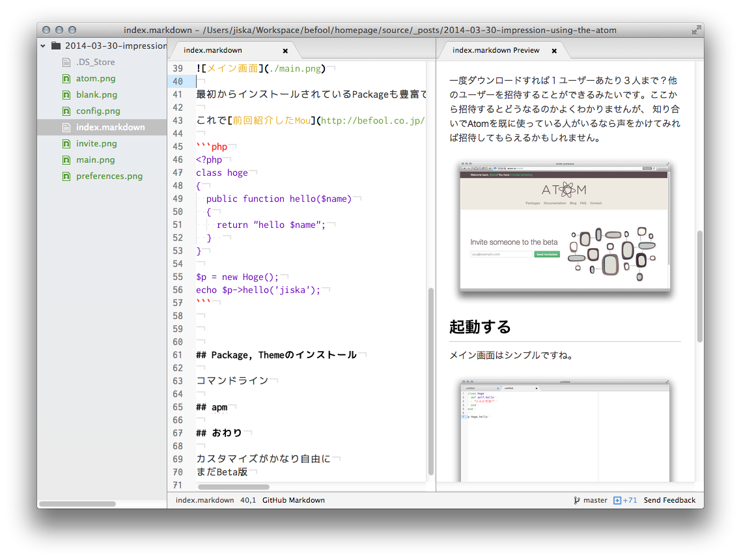Click the 'return "hello $name";' line

click(272, 225)
